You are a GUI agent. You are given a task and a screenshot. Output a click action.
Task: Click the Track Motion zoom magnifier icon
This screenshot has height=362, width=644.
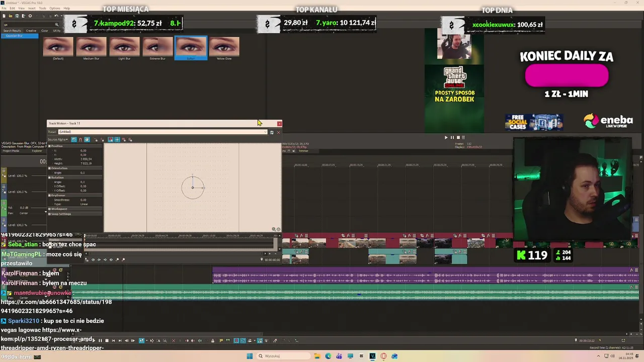[274, 229]
